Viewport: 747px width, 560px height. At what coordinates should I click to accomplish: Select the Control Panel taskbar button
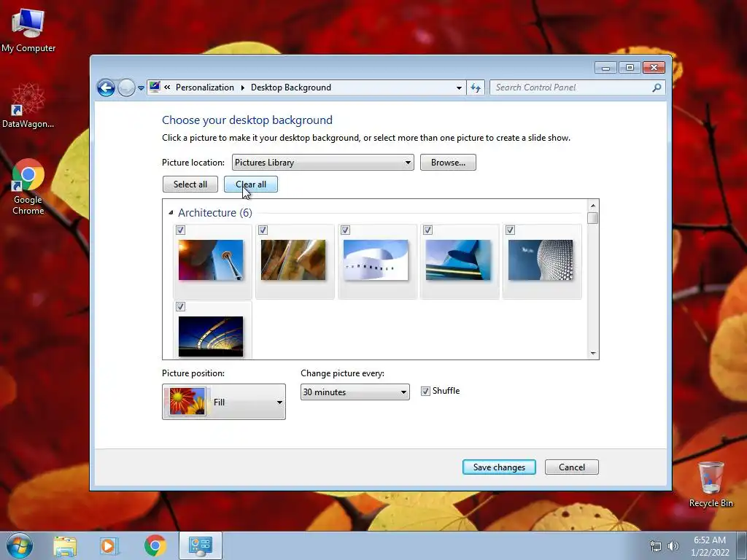201,545
